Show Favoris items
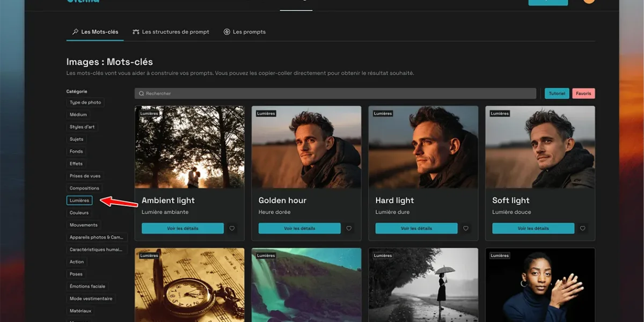The width and height of the screenshot is (644, 322). coord(583,93)
